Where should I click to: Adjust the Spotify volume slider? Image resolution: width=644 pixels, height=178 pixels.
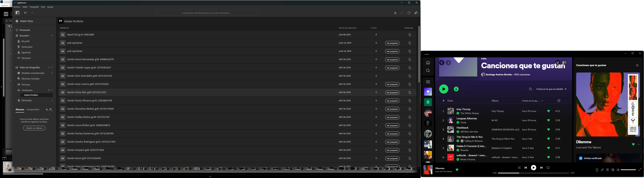[628, 170]
